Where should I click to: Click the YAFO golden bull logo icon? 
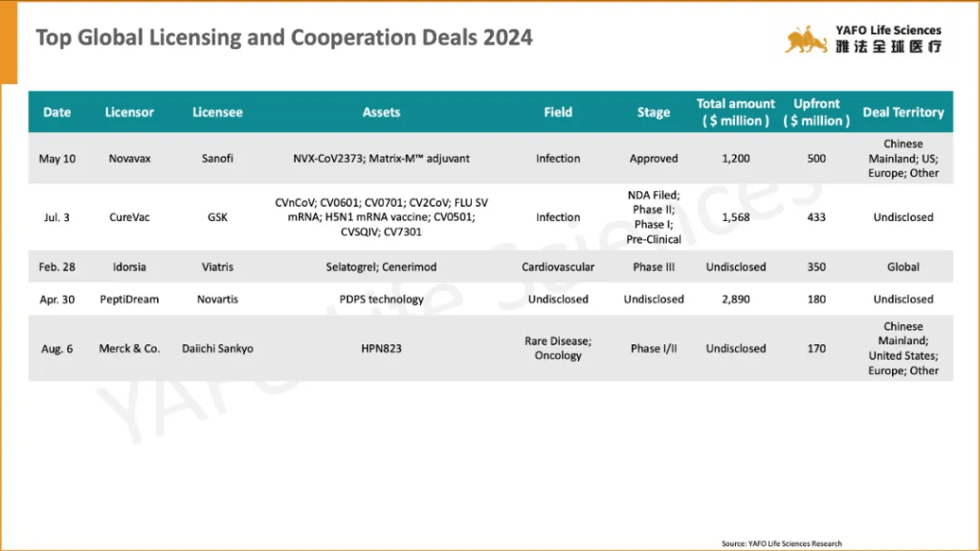pyautogui.click(x=806, y=39)
